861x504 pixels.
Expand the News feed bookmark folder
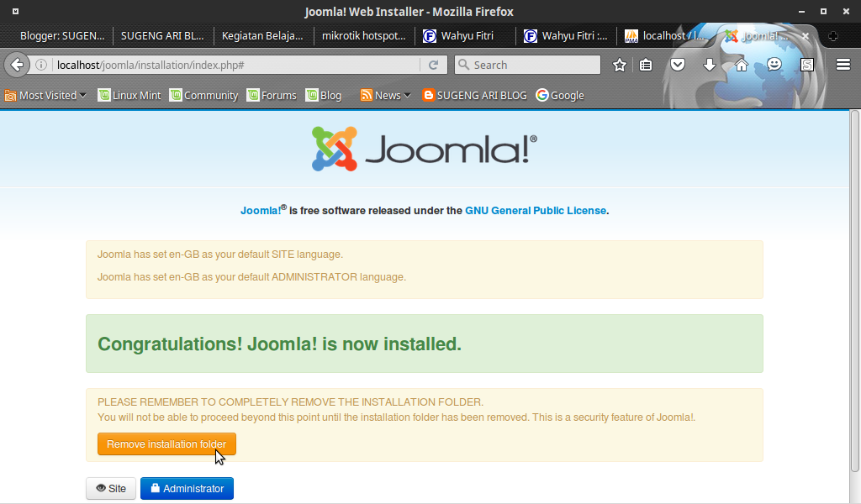tap(385, 96)
